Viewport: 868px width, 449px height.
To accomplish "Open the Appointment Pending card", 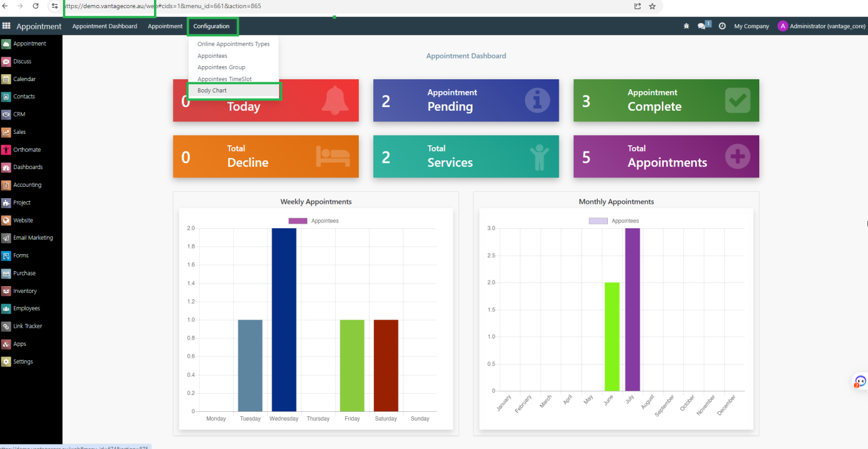I will pyautogui.click(x=466, y=101).
